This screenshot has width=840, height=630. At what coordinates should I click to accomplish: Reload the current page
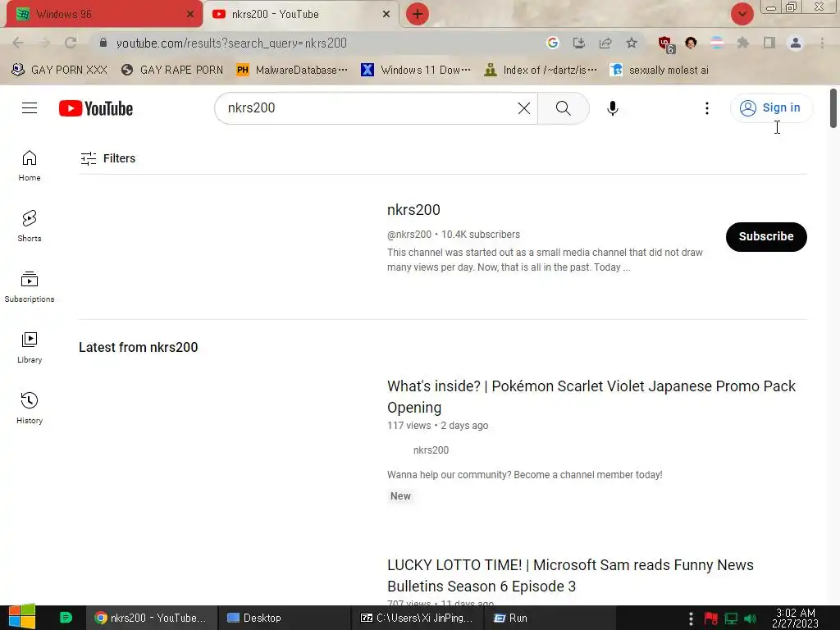pyautogui.click(x=71, y=43)
